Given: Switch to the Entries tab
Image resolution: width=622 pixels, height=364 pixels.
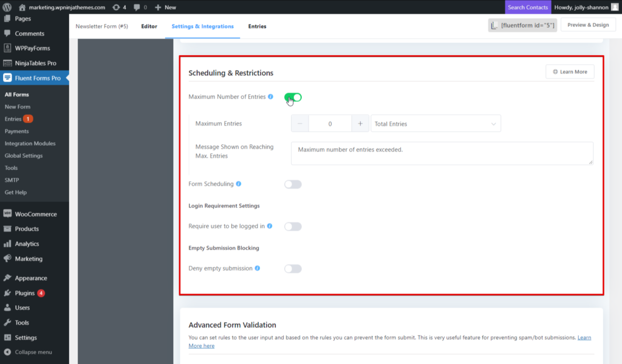Looking at the screenshot, I should click(x=257, y=26).
